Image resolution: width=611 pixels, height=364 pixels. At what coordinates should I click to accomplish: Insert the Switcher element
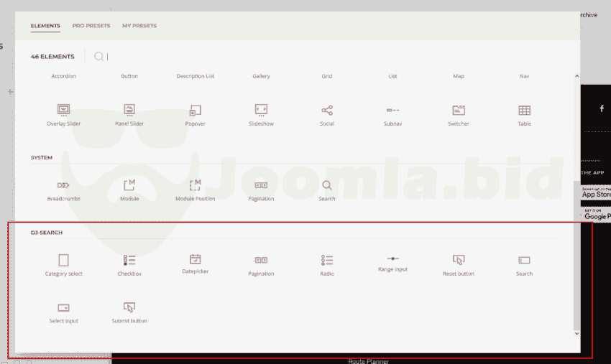(x=459, y=111)
